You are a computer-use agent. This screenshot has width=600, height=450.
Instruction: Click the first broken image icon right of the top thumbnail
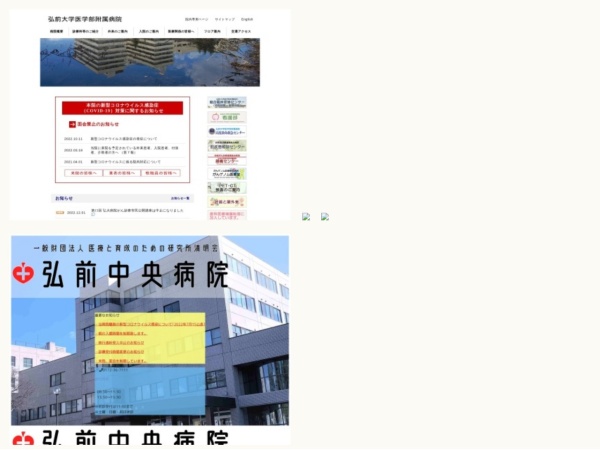coord(306,217)
